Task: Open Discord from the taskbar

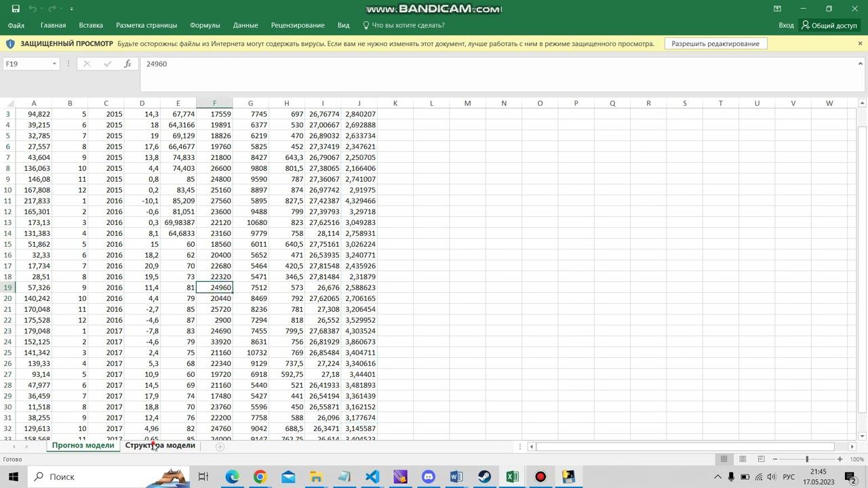Action: coord(428,476)
